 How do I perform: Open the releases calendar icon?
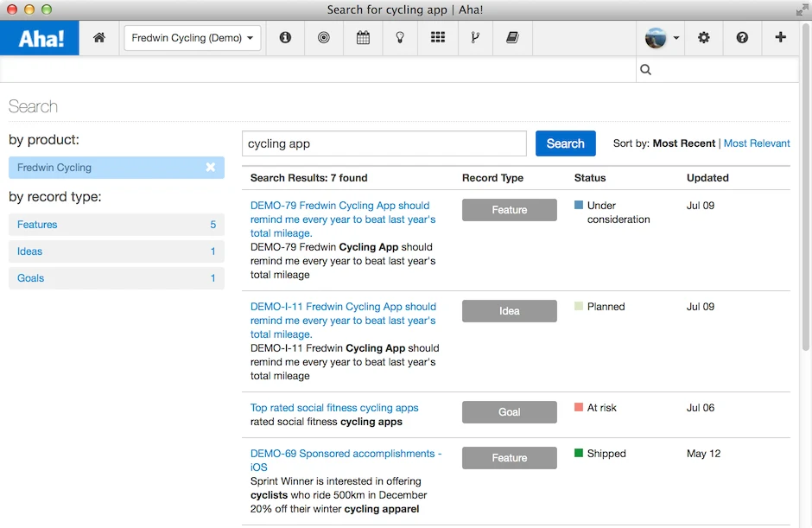point(363,37)
